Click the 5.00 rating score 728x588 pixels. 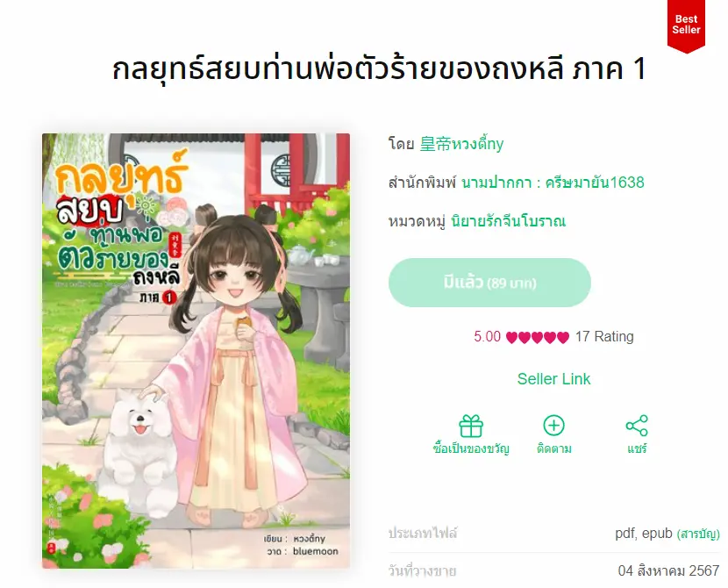[x=487, y=337]
